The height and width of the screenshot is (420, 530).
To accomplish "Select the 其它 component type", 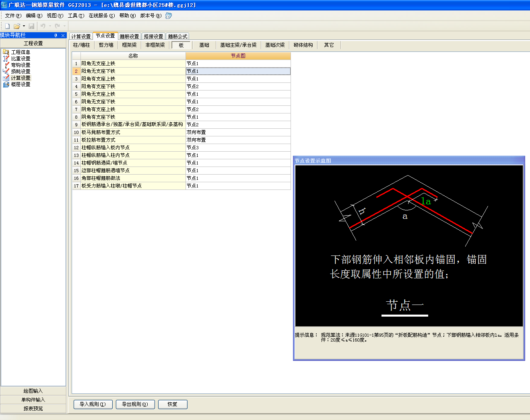I will tap(329, 45).
